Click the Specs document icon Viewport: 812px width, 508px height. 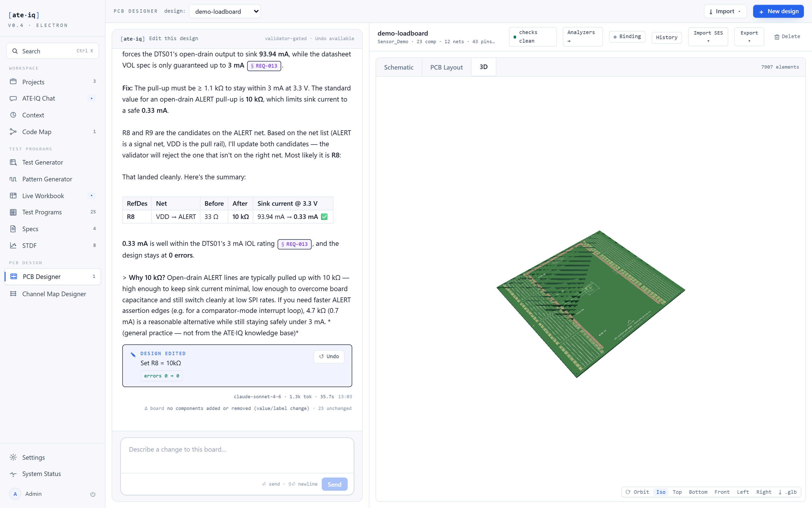[13, 229]
